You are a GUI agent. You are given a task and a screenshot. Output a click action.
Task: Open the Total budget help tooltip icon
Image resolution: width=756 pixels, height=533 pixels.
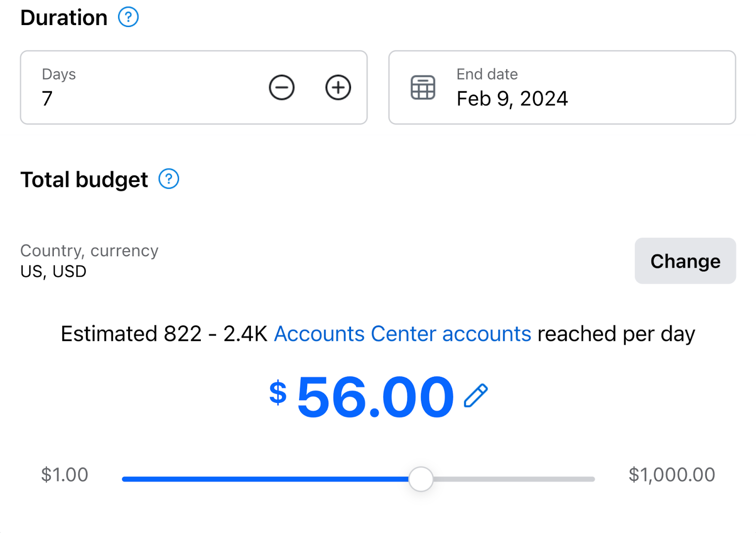click(169, 179)
